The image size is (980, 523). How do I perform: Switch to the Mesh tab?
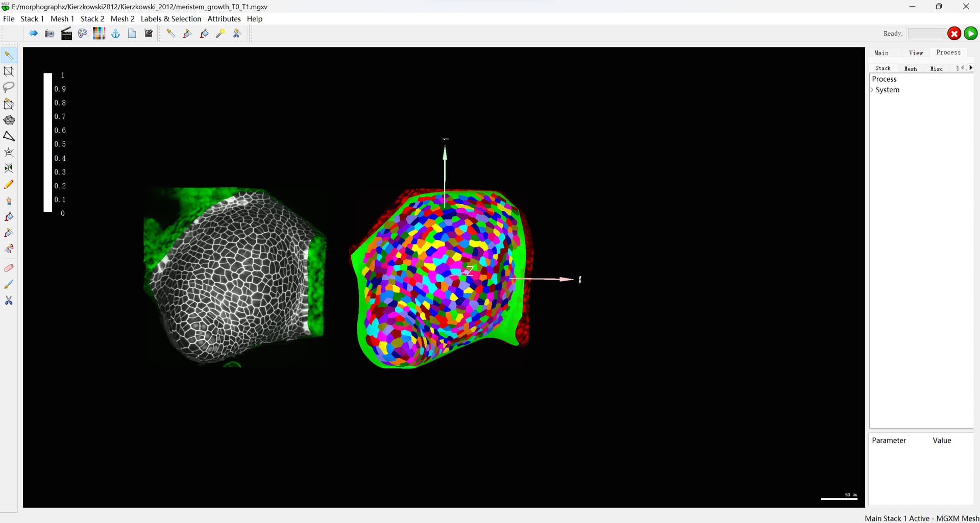pos(911,68)
